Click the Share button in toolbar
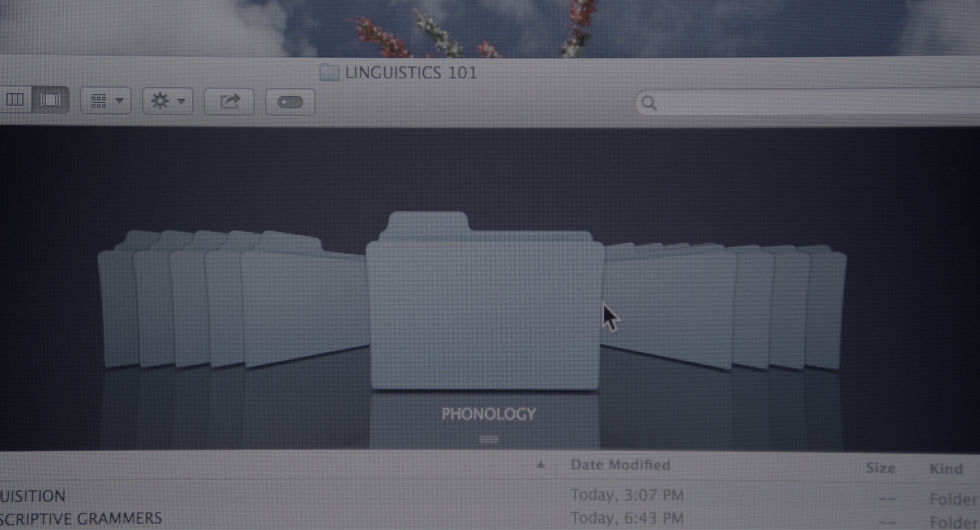Image resolution: width=980 pixels, height=530 pixels. click(x=229, y=102)
